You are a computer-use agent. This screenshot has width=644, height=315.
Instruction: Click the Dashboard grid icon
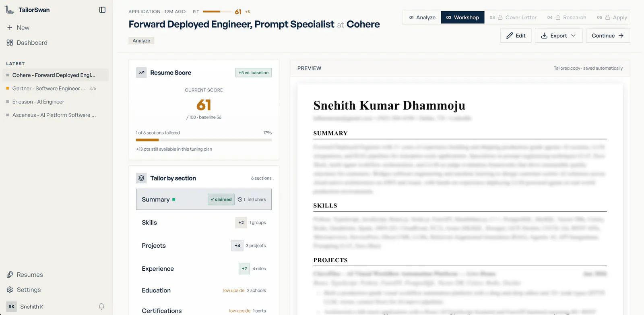[x=10, y=43]
